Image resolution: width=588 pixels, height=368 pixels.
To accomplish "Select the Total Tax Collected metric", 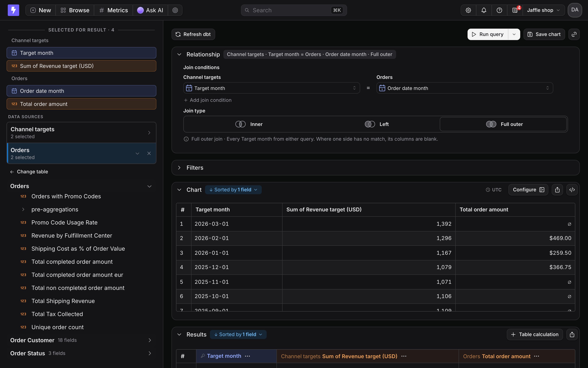I will pyautogui.click(x=57, y=314).
